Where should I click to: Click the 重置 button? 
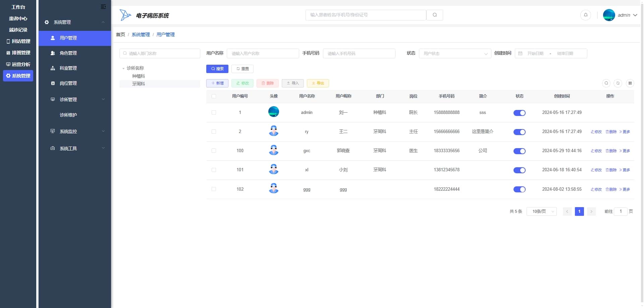[x=243, y=69]
